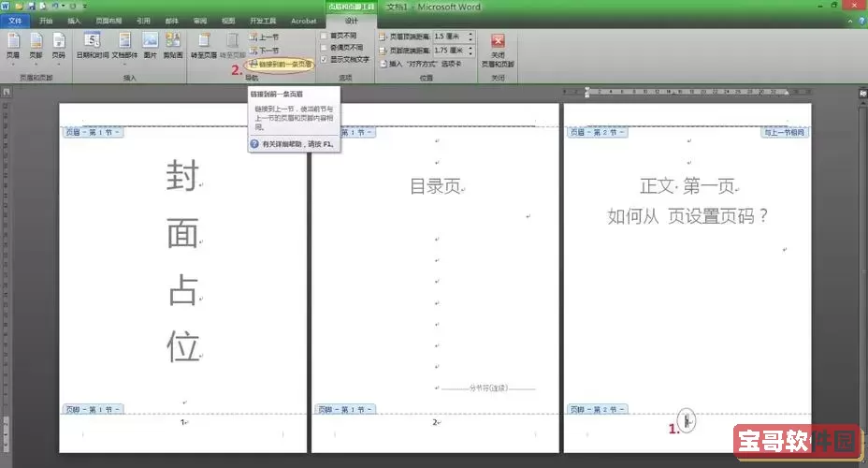Switch to the Insert (插入) tab

[x=74, y=21]
